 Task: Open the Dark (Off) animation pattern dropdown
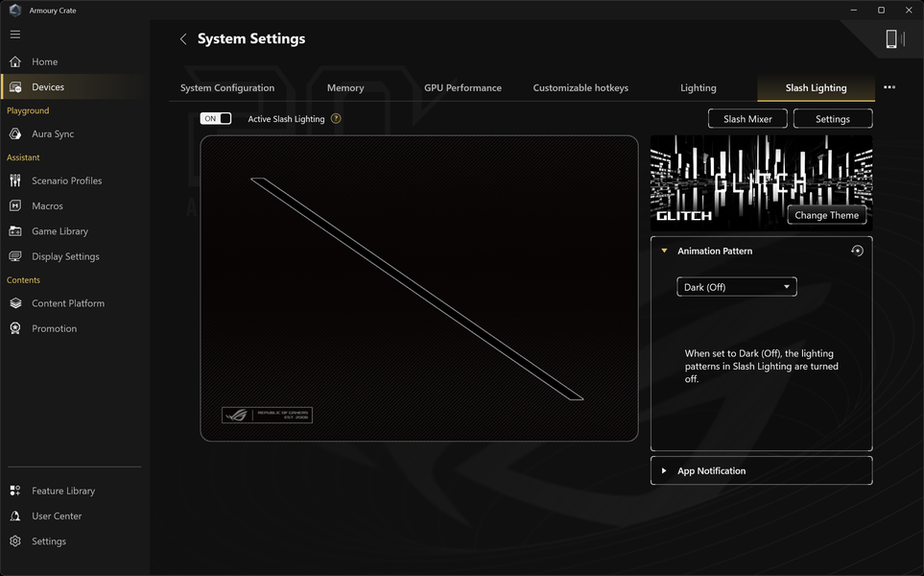point(737,287)
